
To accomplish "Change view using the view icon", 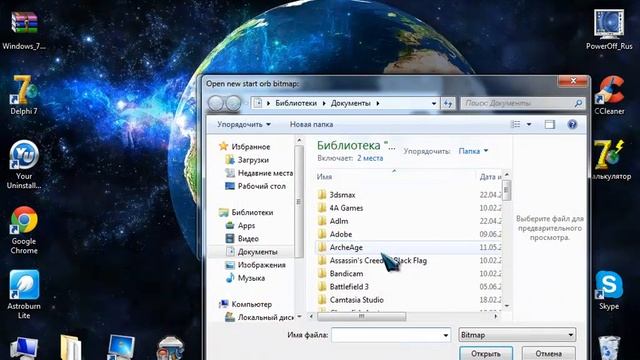I will pos(516,124).
